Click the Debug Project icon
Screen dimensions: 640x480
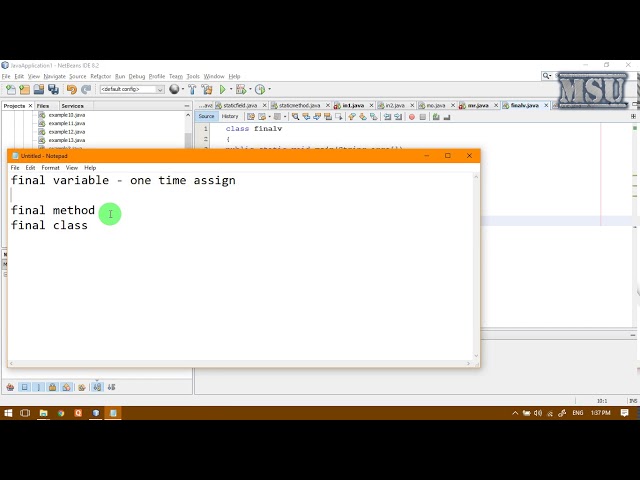pos(241,89)
